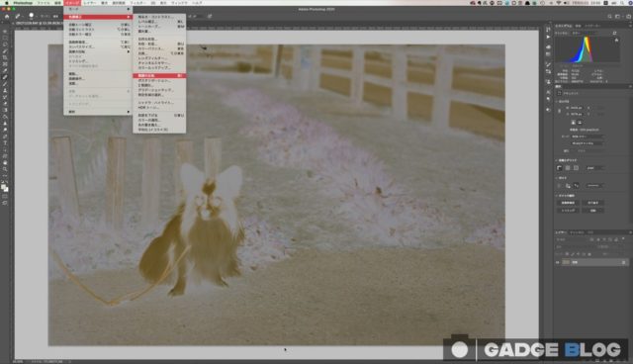Select the Eraser tool

[x=5, y=103]
